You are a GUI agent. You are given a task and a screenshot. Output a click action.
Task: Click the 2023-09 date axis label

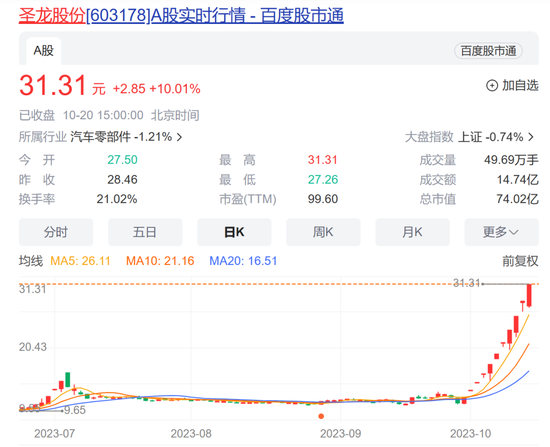(340, 434)
